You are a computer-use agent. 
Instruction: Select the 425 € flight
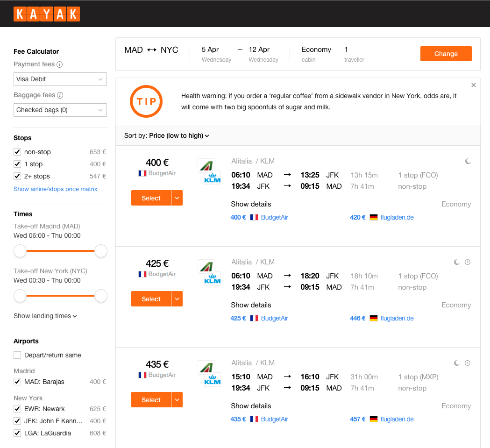point(151,299)
